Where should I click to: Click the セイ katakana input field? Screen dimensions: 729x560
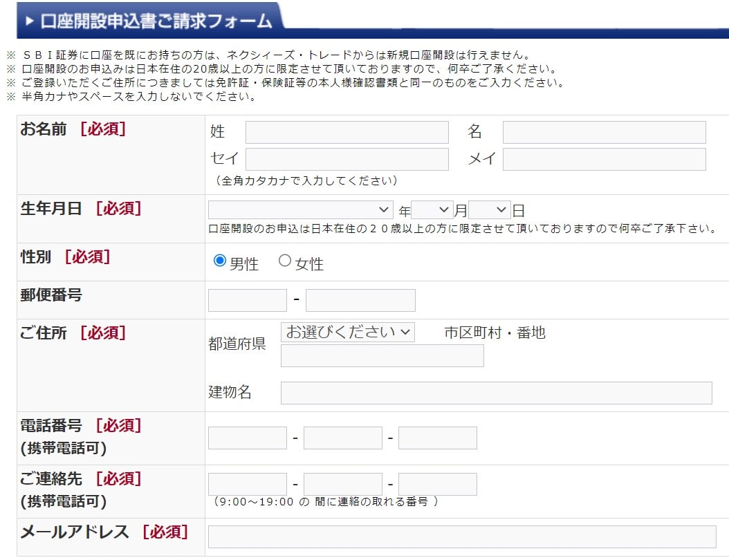pyautogui.click(x=346, y=159)
